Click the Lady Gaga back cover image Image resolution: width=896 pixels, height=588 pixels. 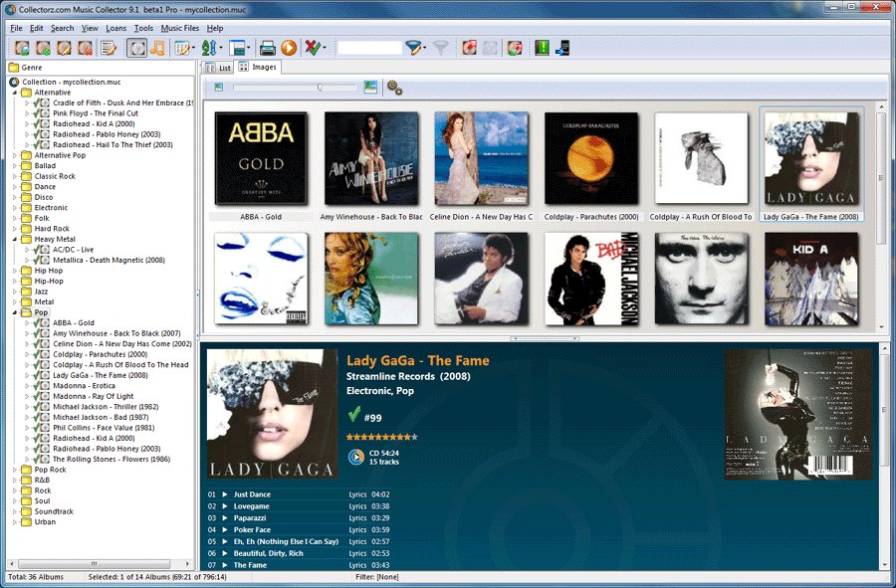point(798,415)
